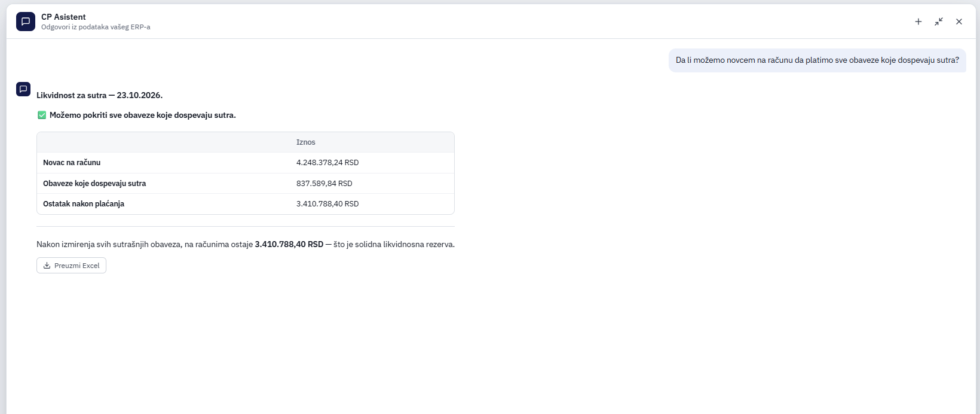Click the summary sentence starting 'Nakon izmirenja'
The image size is (980, 414).
pos(246,245)
